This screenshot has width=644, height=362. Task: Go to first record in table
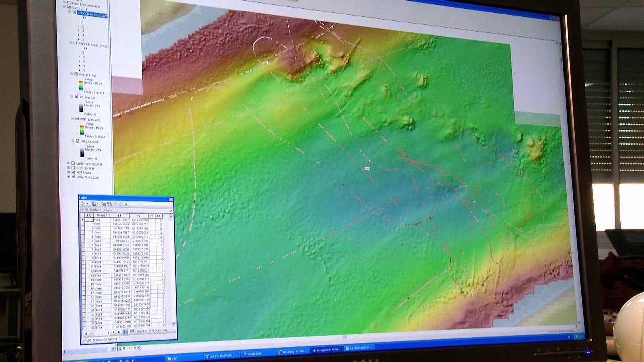tap(86, 334)
